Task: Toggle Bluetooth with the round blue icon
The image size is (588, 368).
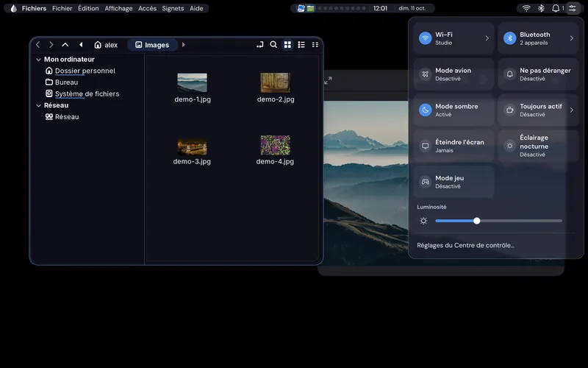Action: tap(509, 38)
